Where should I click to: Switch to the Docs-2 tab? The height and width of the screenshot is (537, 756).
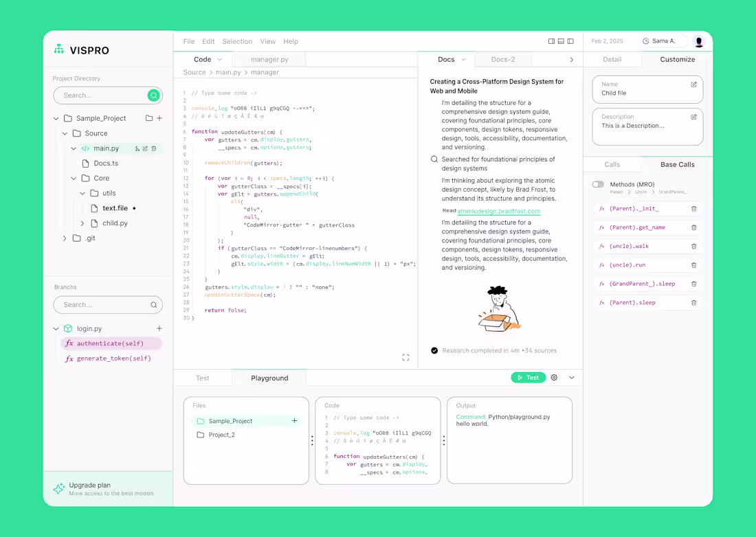(x=503, y=59)
